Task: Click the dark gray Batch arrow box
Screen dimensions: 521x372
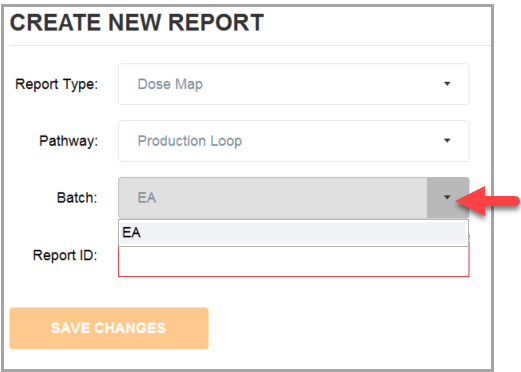Action: [x=448, y=198]
